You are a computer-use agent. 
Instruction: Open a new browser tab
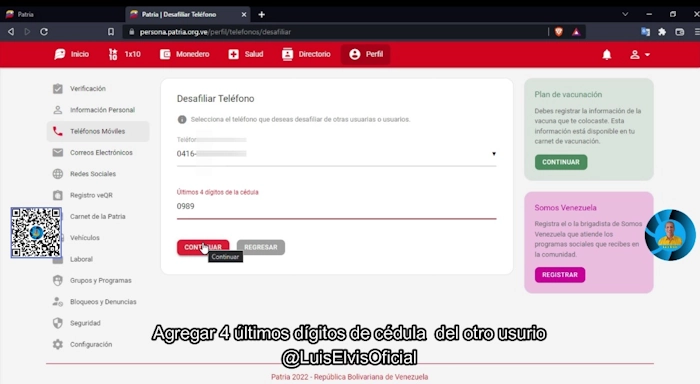click(x=262, y=14)
